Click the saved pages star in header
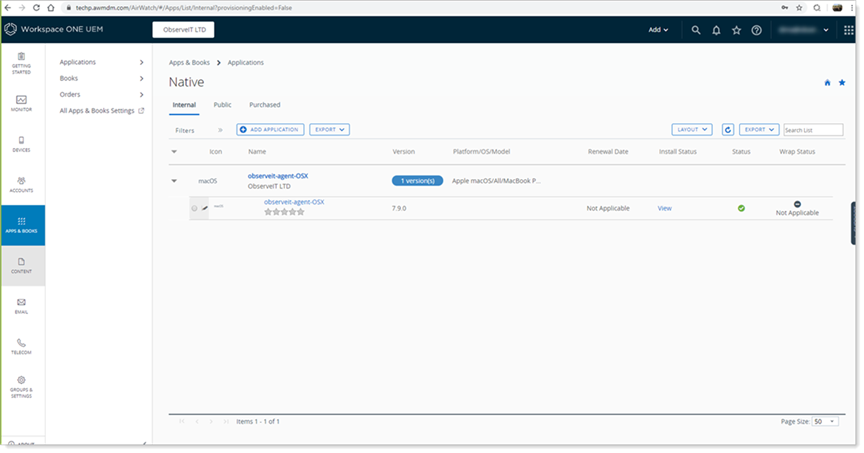This screenshot has height=453, width=864. 737,30
